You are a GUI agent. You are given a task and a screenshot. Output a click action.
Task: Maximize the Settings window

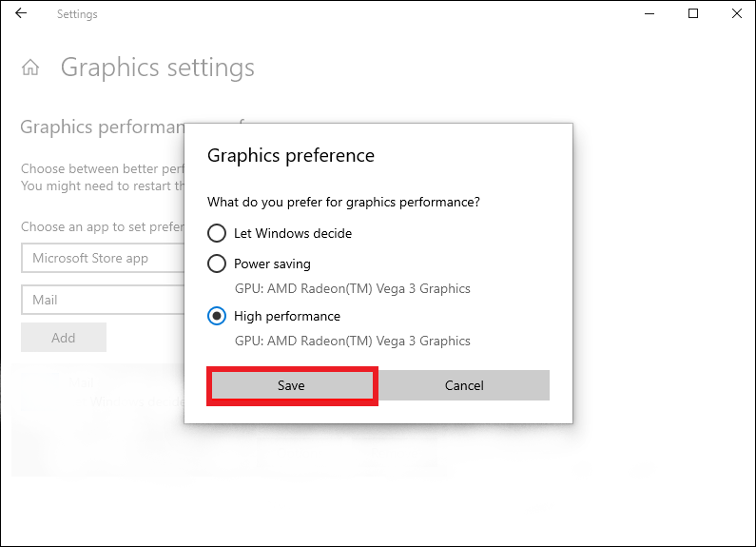point(693,14)
